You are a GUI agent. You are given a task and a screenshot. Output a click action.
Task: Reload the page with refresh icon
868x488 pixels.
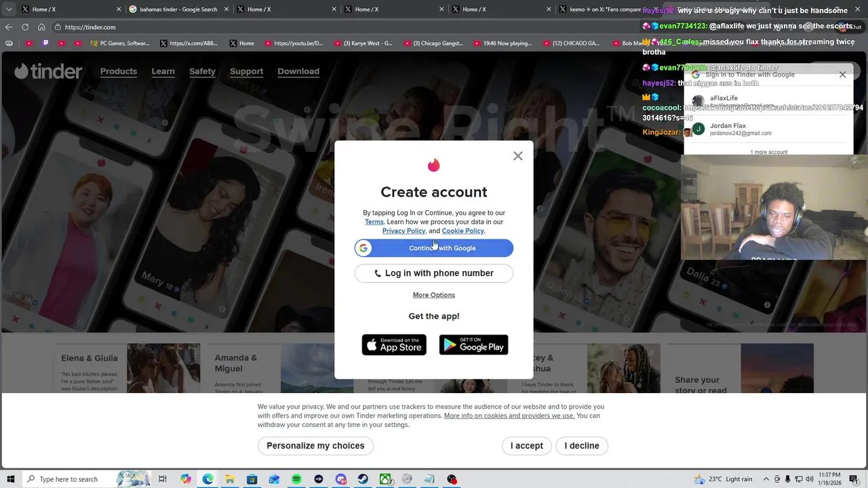tap(25, 27)
